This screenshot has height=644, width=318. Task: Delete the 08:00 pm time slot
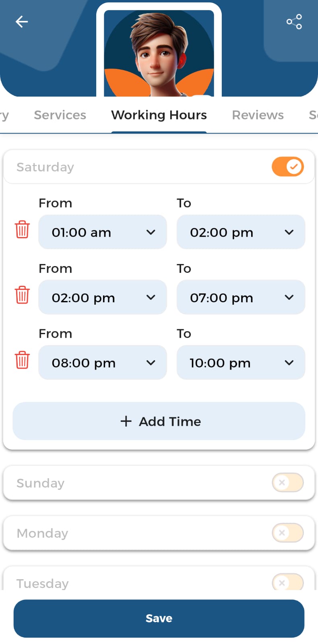(22, 360)
